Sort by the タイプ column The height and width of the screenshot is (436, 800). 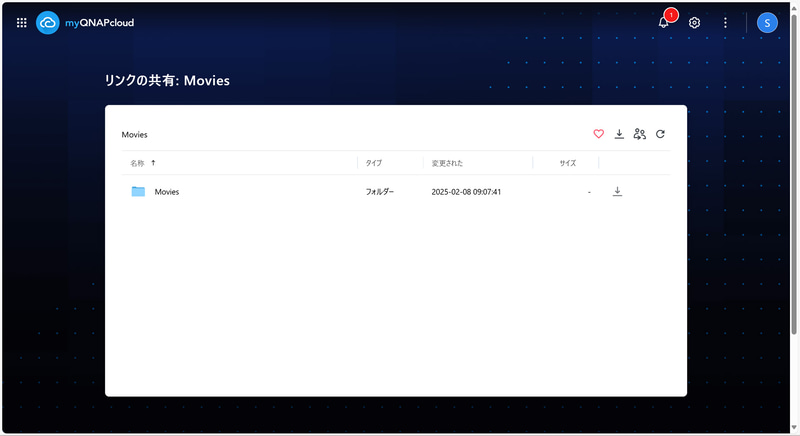coord(373,163)
